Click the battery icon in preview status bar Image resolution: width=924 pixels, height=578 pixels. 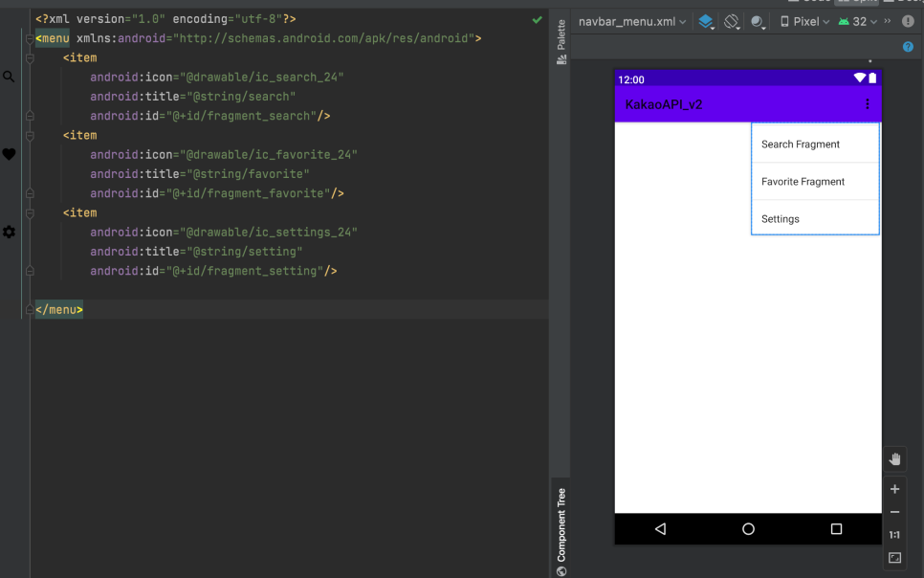(x=872, y=78)
